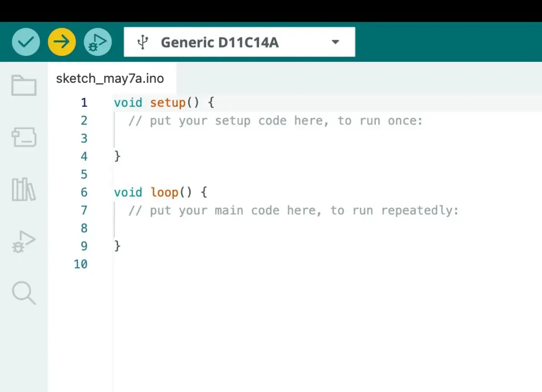This screenshot has height=392, width=542.
Task: Click line number 8 in gutter
Action: click(84, 228)
